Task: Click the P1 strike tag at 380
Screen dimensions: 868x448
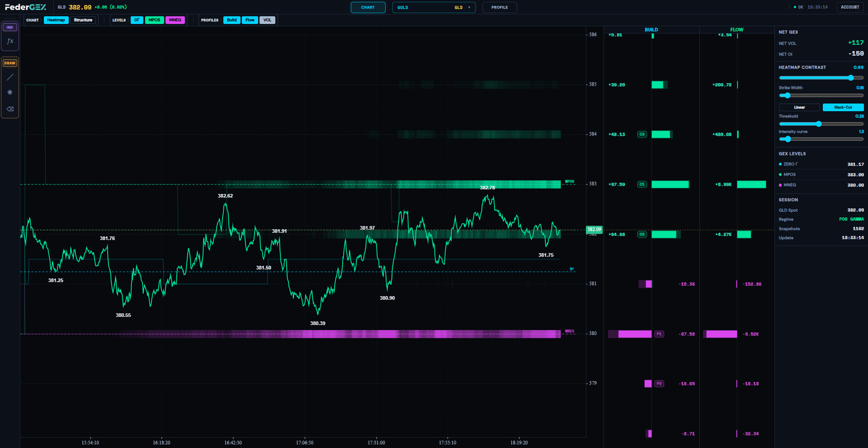Action: click(x=659, y=334)
